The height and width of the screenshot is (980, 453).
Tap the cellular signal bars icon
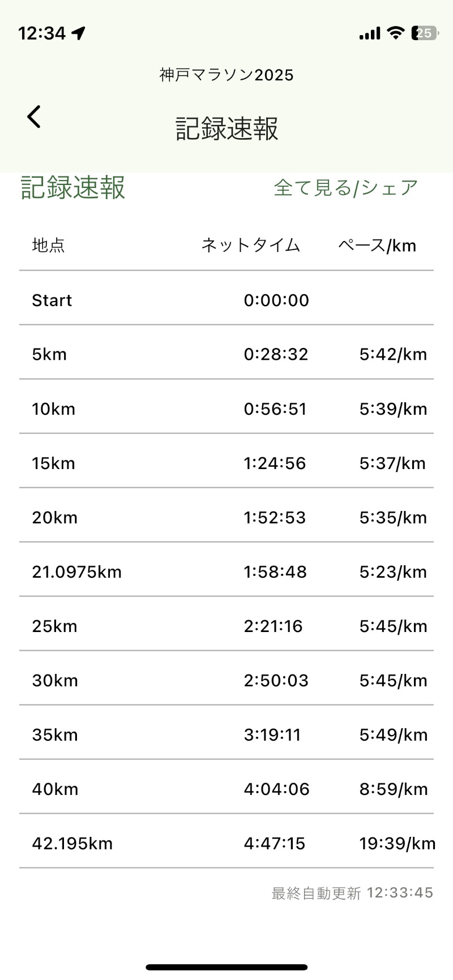370,34
